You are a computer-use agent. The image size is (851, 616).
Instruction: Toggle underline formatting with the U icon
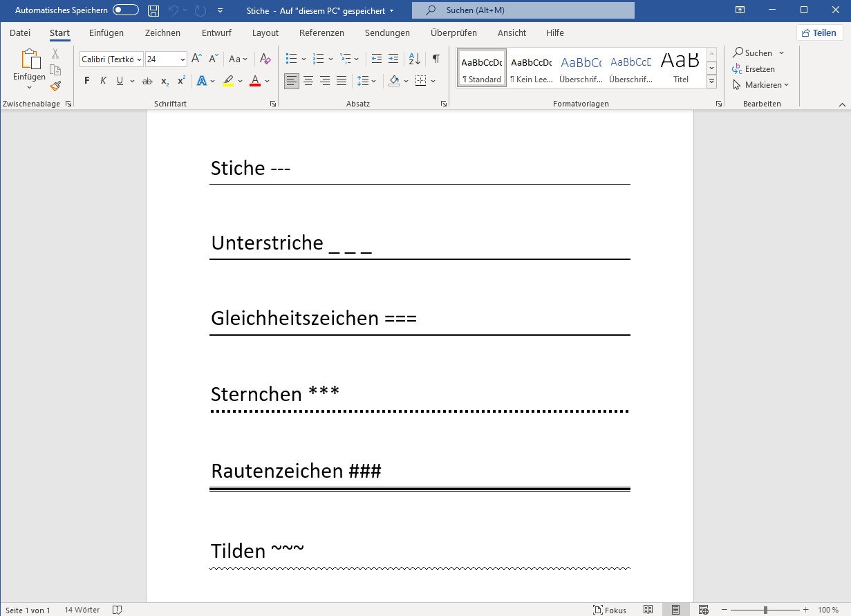[x=119, y=81]
